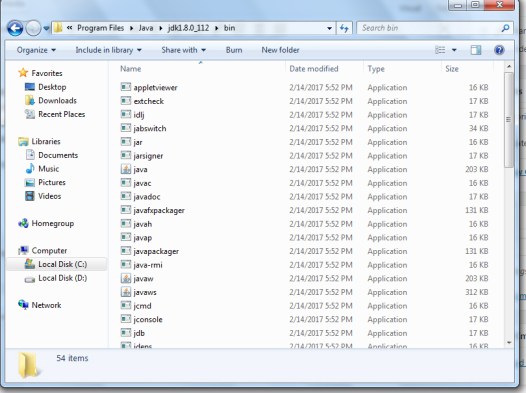Select the javapackager application icon
The image size is (526, 393).
[125, 251]
